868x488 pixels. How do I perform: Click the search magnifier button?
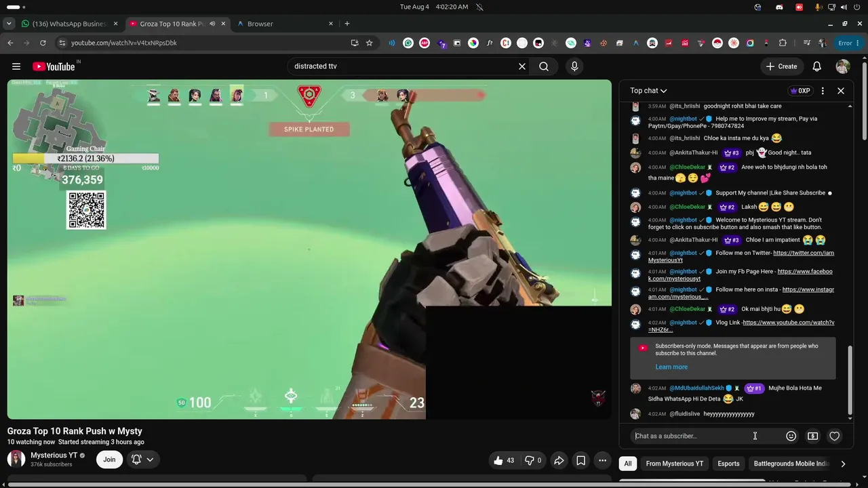[x=544, y=66]
